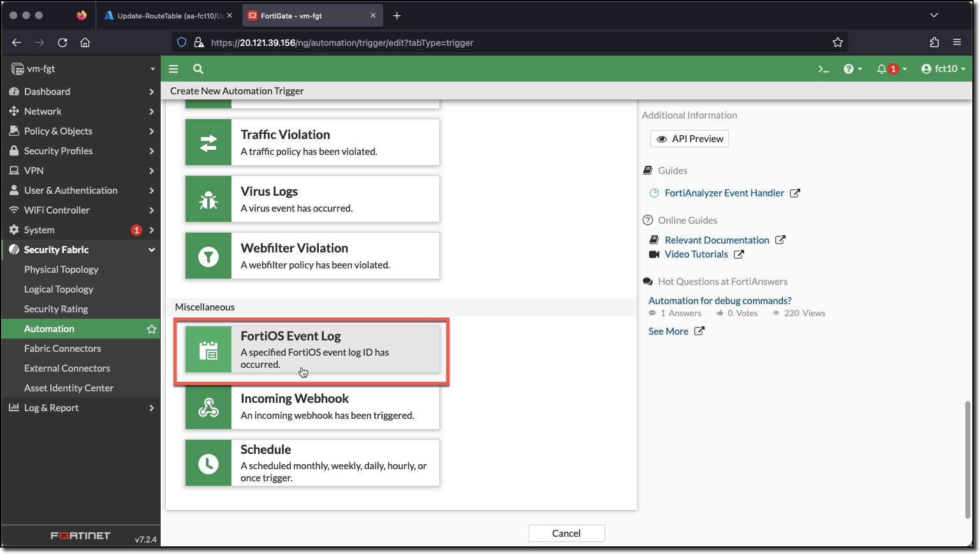Click the browser reload icon
Image resolution: width=980 pixels, height=554 pixels.
pyautogui.click(x=62, y=43)
